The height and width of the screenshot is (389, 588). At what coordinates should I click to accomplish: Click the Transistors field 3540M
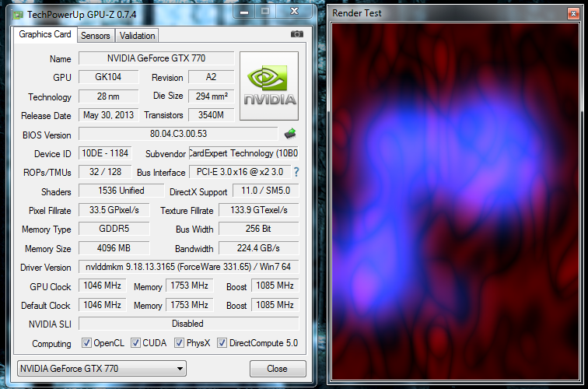211,115
